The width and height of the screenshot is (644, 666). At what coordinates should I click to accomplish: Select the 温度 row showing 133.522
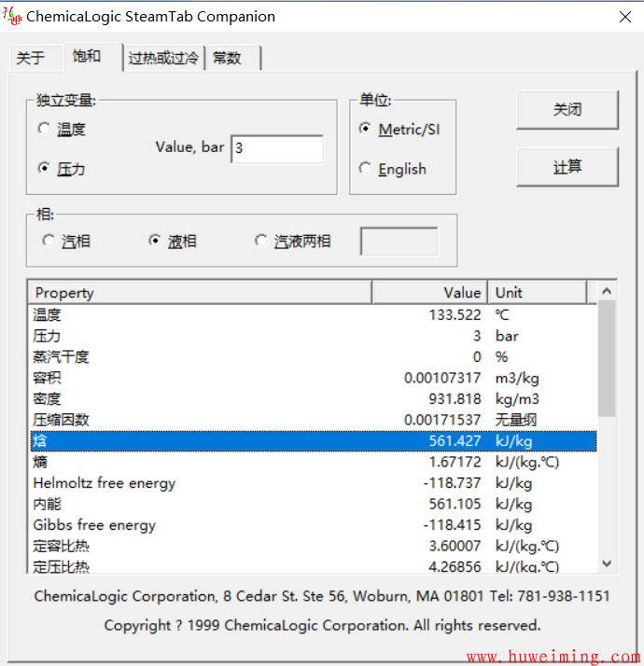(x=314, y=314)
